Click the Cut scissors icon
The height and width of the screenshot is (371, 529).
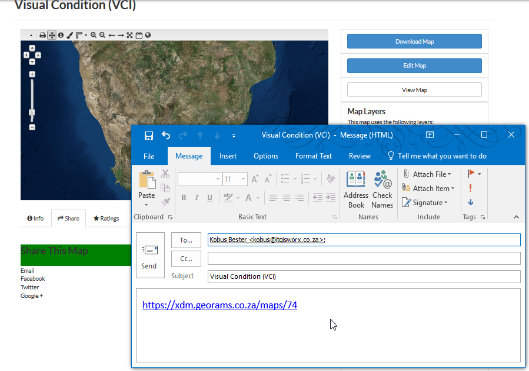[x=165, y=174]
